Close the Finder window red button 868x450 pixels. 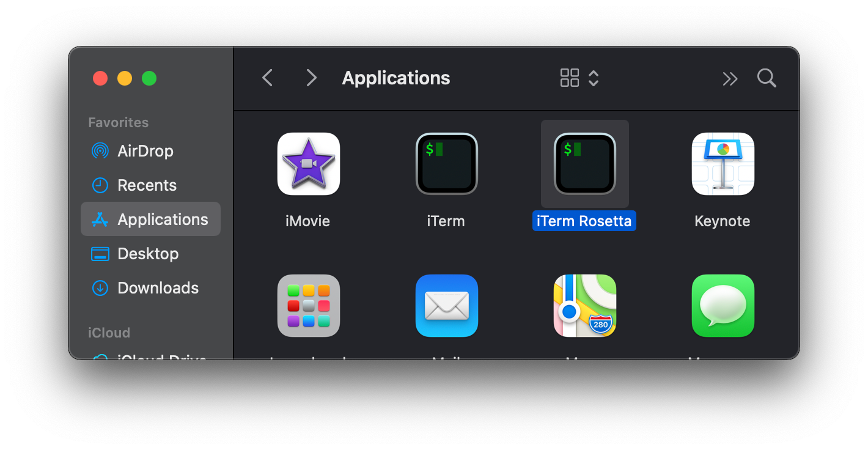click(x=100, y=78)
